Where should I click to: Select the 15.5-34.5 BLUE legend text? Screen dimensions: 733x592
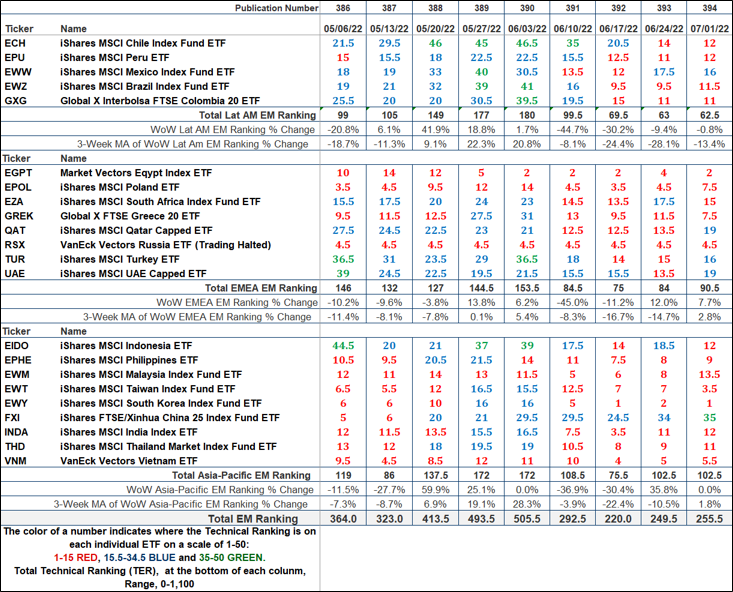pyautogui.click(x=140, y=558)
